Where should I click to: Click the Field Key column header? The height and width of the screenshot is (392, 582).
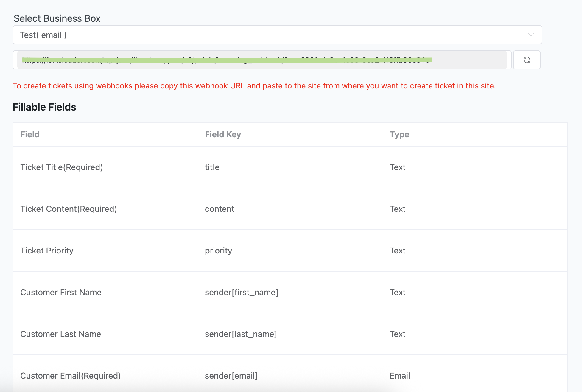(223, 134)
